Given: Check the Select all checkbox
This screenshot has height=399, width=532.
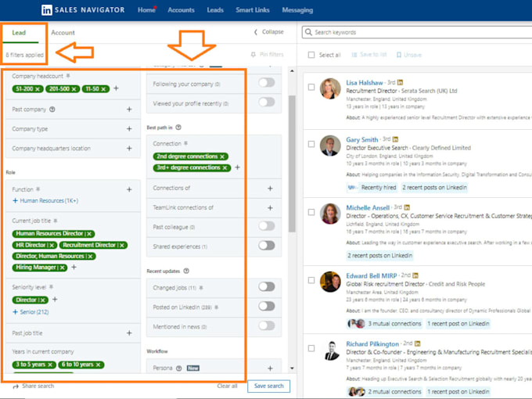Looking at the screenshot, I should (x=311, y=55).
